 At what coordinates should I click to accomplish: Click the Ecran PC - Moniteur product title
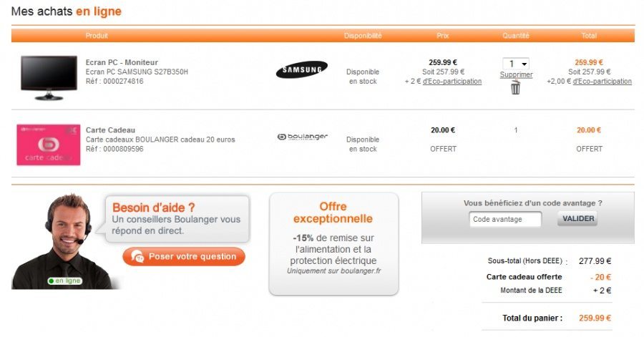pos(122,62)
